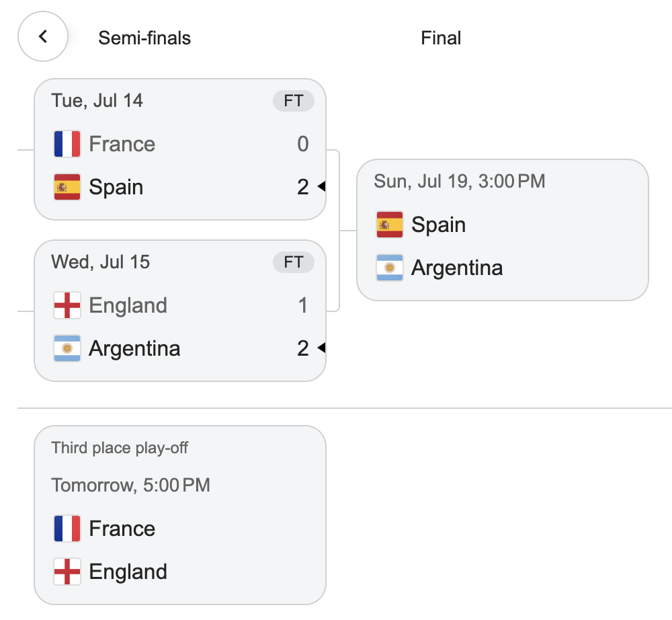Click England flag in third place play-off
The width and height of the screenshot is (672, 620).
[x=67, y=572]
